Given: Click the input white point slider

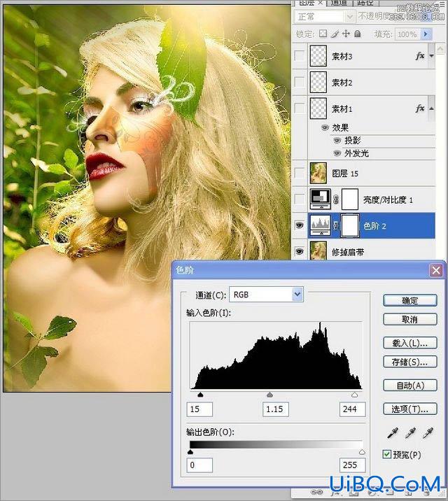Looking at the screenshot, I should 354,395.
